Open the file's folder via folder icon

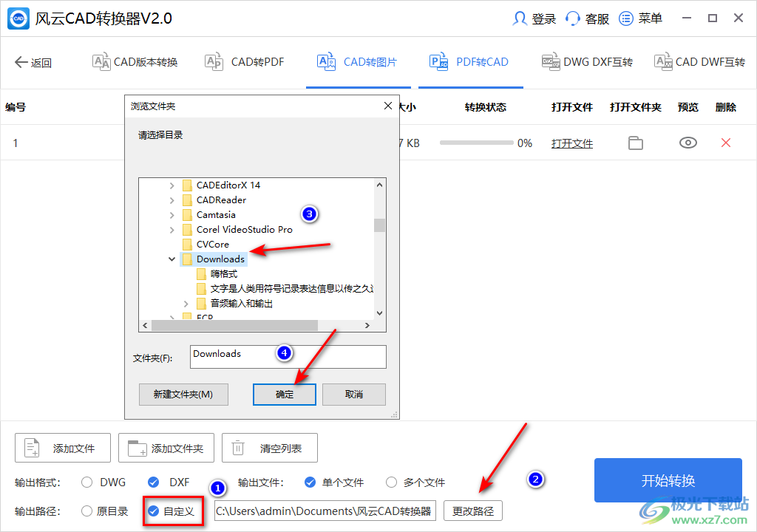coord(635,143)
